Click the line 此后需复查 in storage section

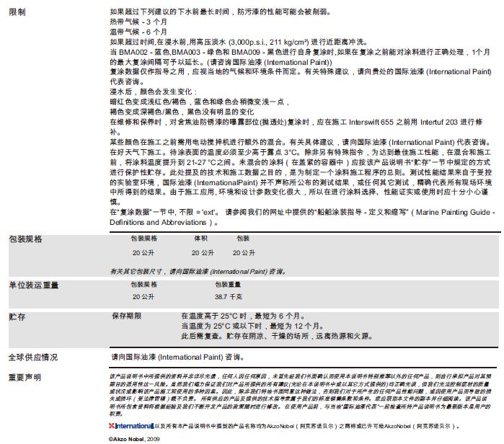pos(277,337)
